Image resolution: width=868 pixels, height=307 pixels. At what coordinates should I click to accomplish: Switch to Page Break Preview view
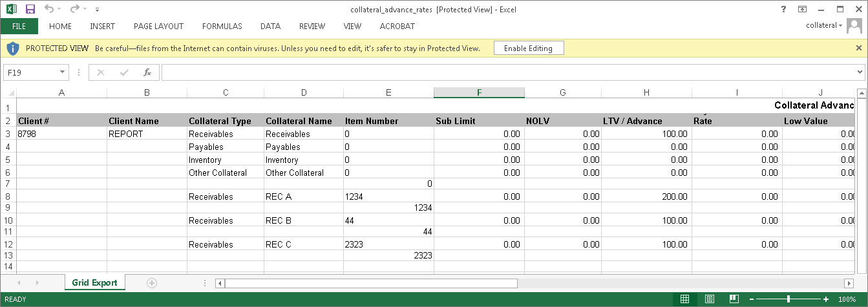pos(734,299)
